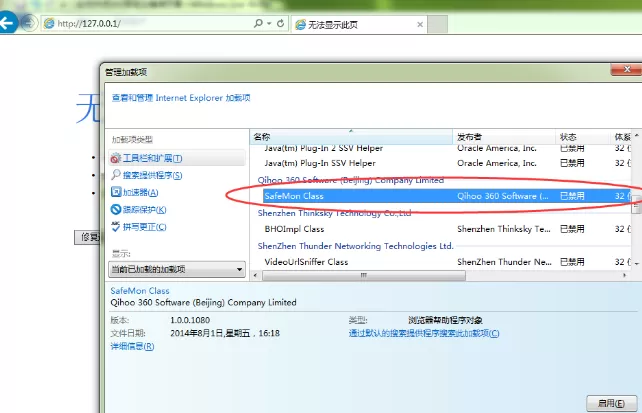The image size is (642, 413).
Task: Select the SafeMon Class row
Action: [x=446, y=196]
